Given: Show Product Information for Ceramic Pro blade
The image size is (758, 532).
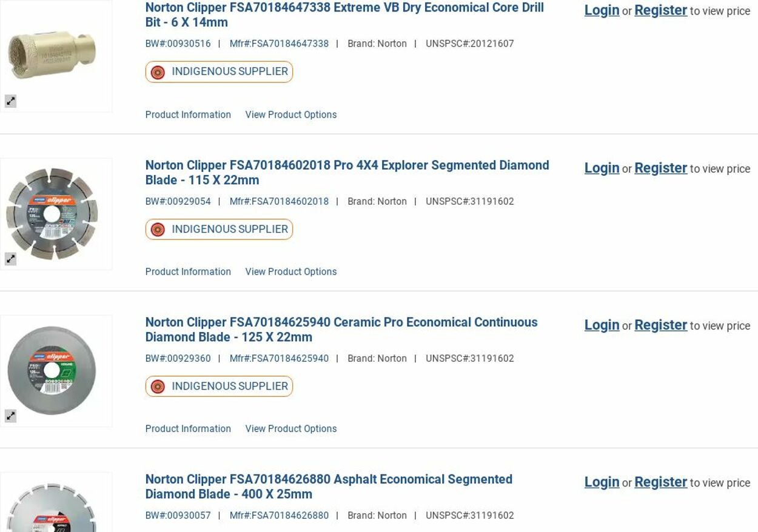Looking at the screenshot, I should point(188,429).
